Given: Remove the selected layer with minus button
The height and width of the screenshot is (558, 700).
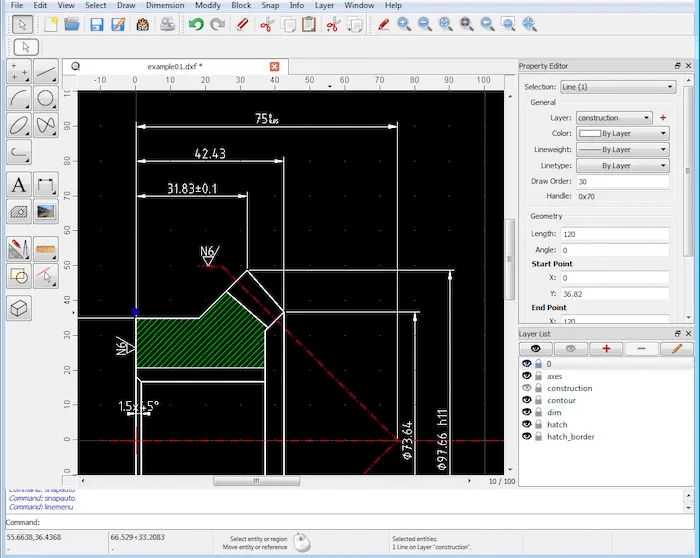Looking at the screenshot, I should (x=642, y=349).
